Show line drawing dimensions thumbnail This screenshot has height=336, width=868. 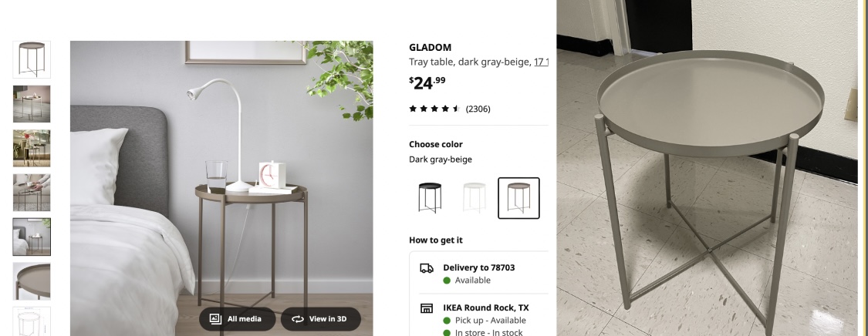point(32,321)
